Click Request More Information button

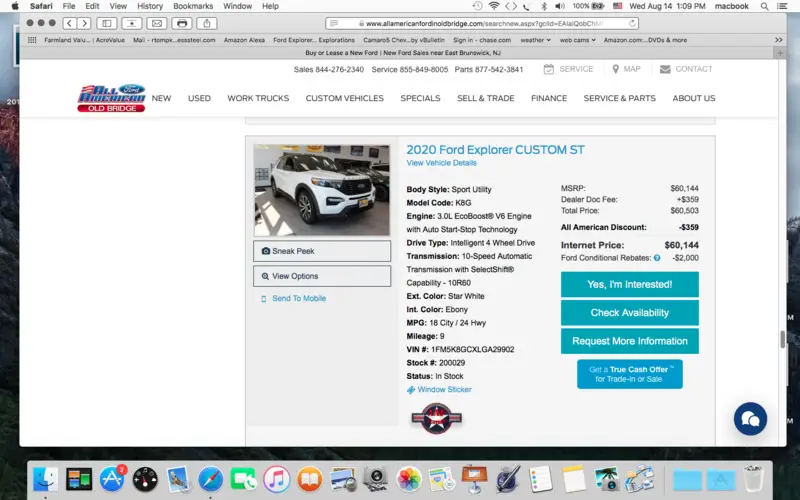pos(630,341)
